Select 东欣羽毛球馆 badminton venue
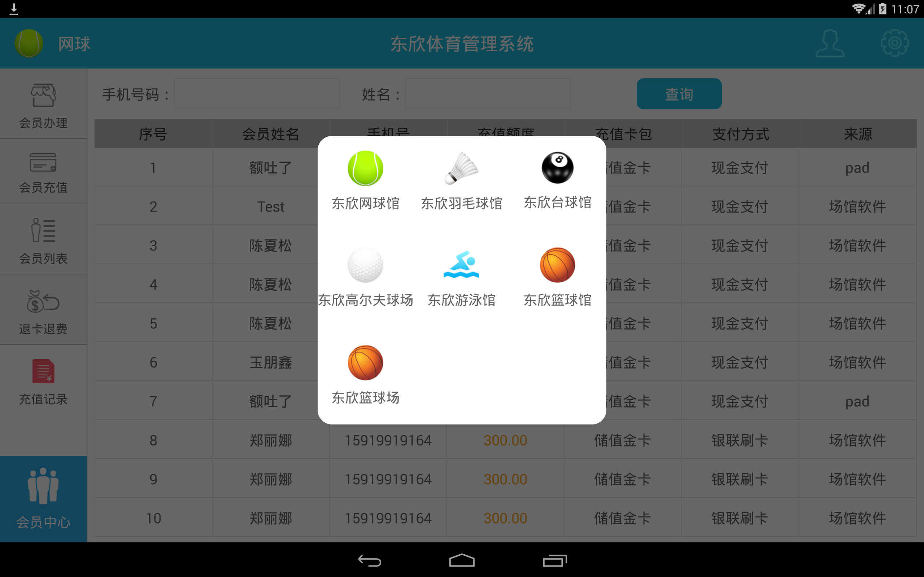The image size is (924, 577). point(462,180)
